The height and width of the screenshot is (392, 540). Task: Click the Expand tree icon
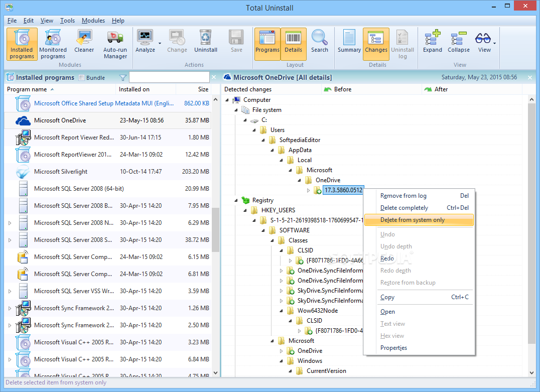[433, 37]
